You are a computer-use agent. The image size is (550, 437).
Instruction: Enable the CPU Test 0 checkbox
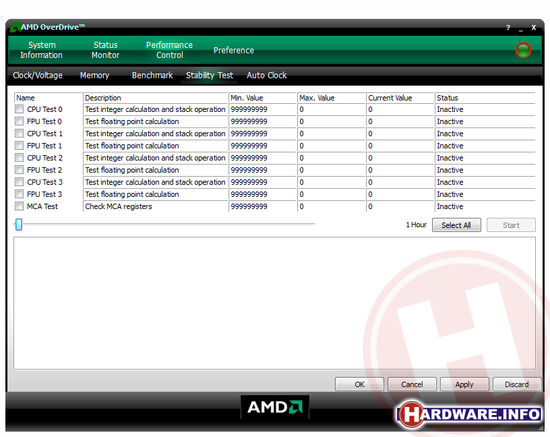(x=19, y=109)
